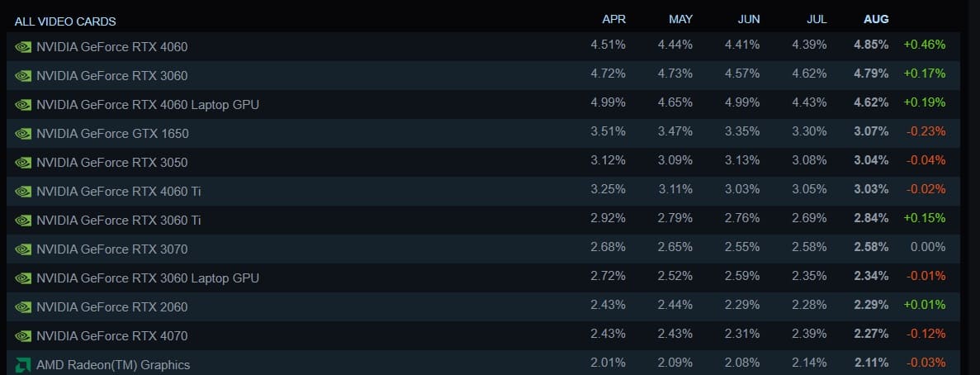Click AMD Radeon(TM) Graphics label
Screen dimensions: 980x375
click(113, 365)
